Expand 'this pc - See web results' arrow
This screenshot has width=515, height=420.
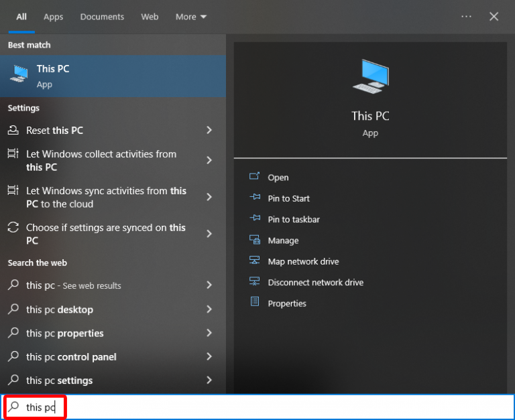pos(209,285)
